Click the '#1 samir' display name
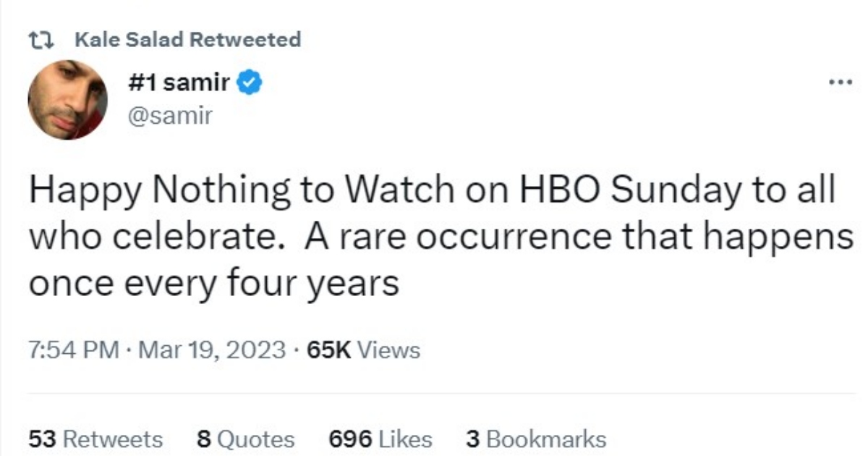The height and width of the screenshot is (456, 868). pyautogui.click(x=179, y=83)
